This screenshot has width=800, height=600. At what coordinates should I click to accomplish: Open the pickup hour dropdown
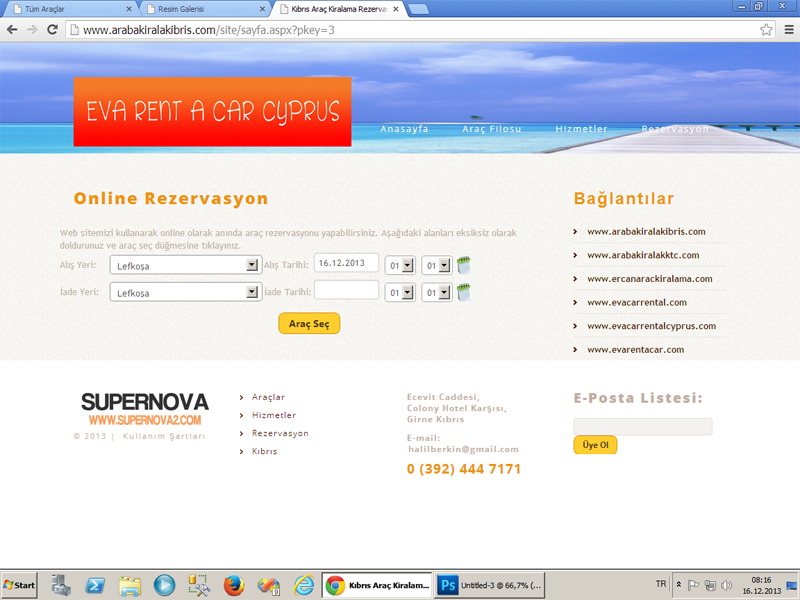pyautogui.click(x=400, y=265)
